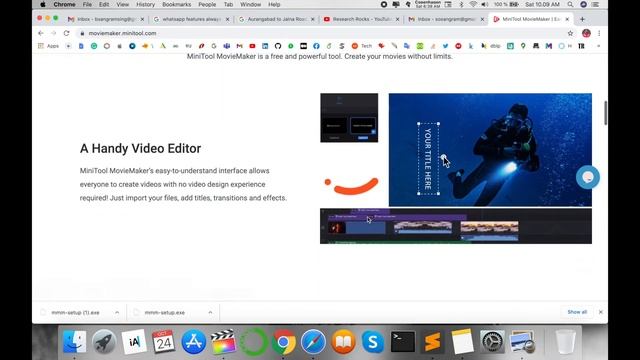640x360 pixels.
Task: Open Calendar showing 24 in dock
Action: pos(164,342)
